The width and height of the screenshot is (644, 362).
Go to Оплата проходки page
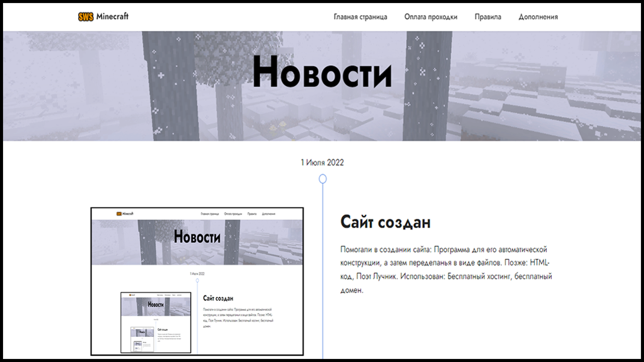pos(431,17)
